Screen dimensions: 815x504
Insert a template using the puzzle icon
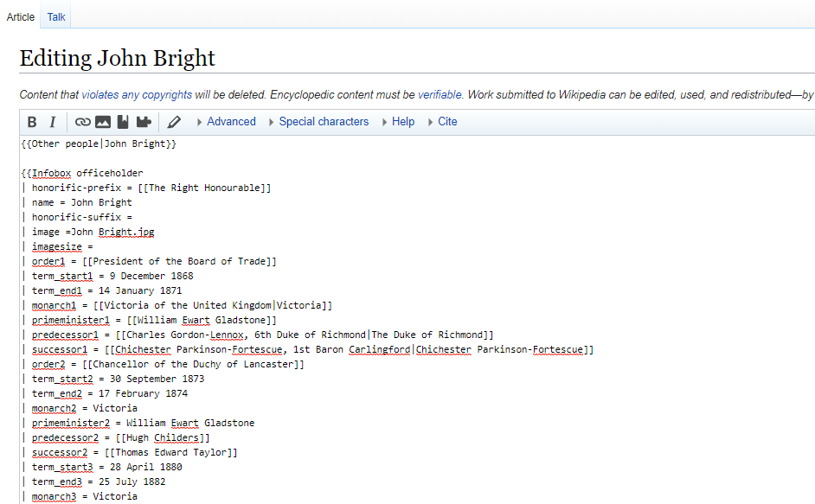(144, 122)
